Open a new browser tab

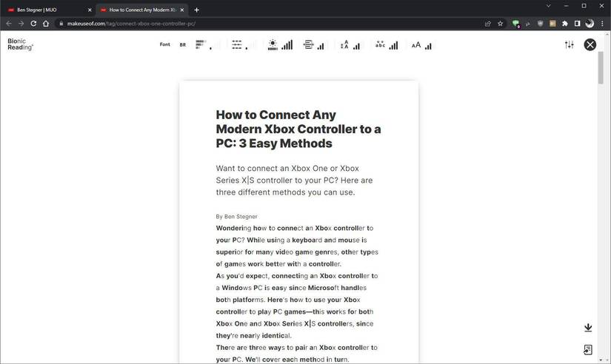(196, 10)
